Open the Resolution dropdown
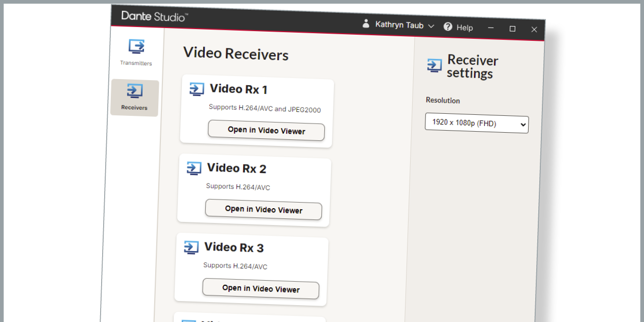 coord(476,124)
